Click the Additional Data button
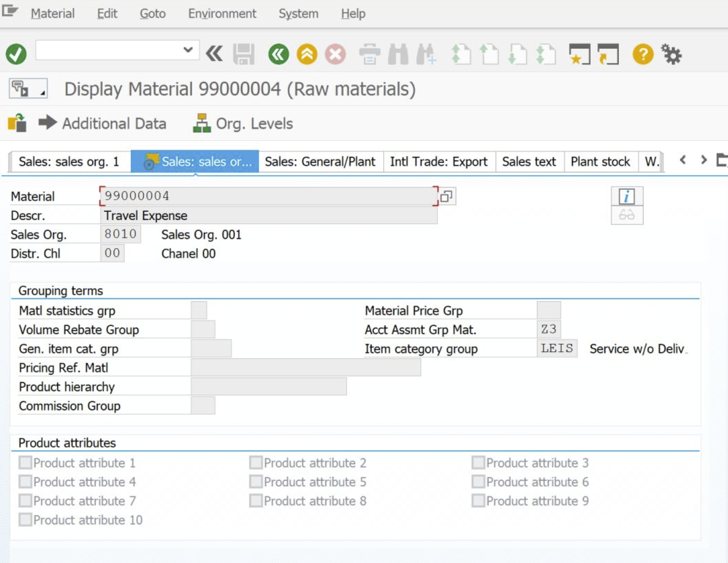 (103, 123)
